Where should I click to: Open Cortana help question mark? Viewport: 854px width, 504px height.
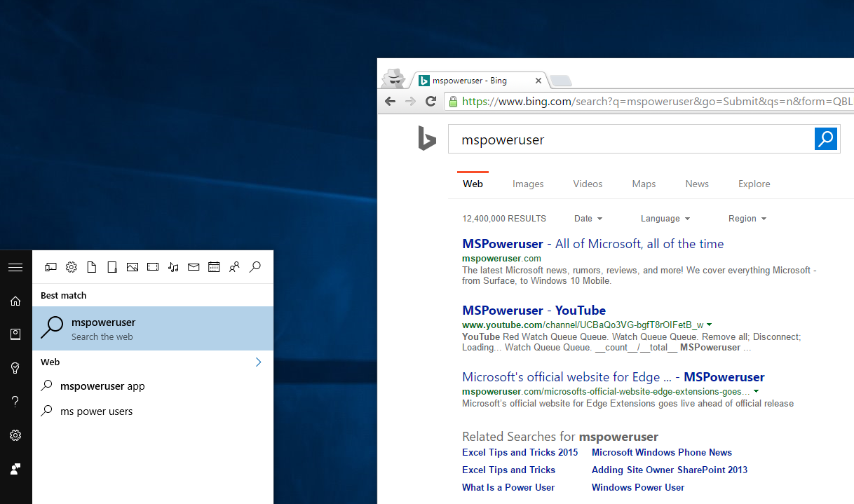(15, 402)
